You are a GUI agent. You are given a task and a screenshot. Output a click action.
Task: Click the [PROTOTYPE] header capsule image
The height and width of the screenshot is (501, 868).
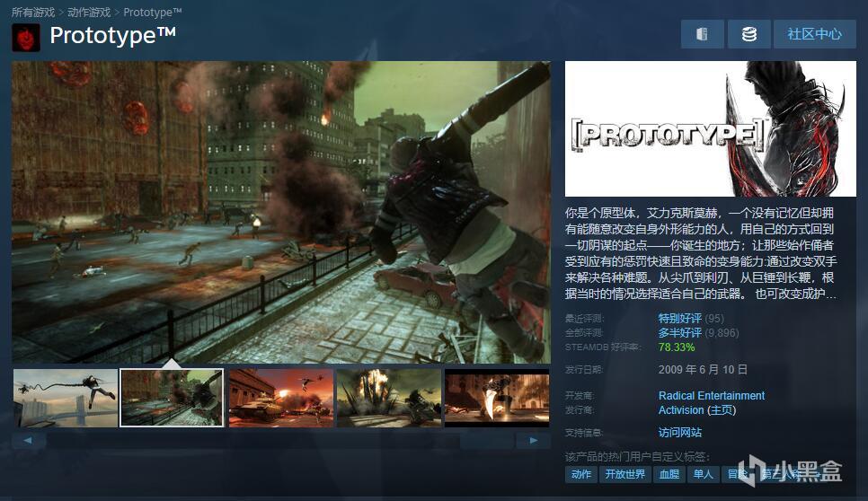[x=710, y=129]
